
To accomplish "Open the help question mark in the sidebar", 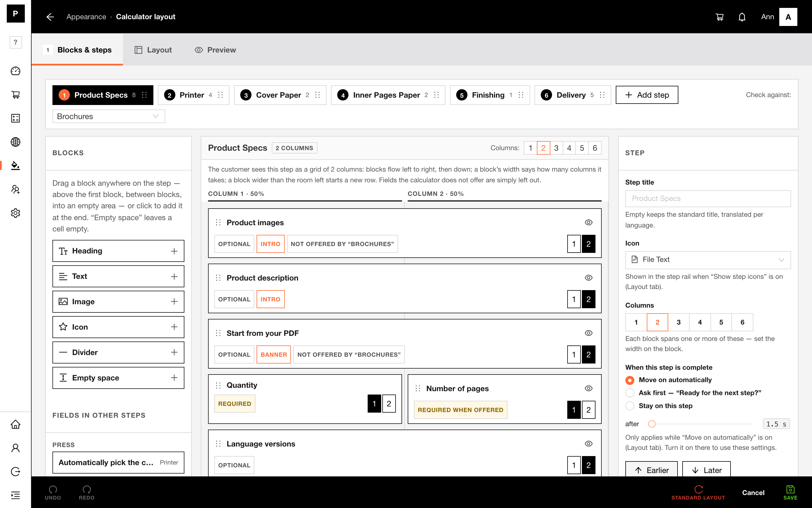I will (16, 42).
